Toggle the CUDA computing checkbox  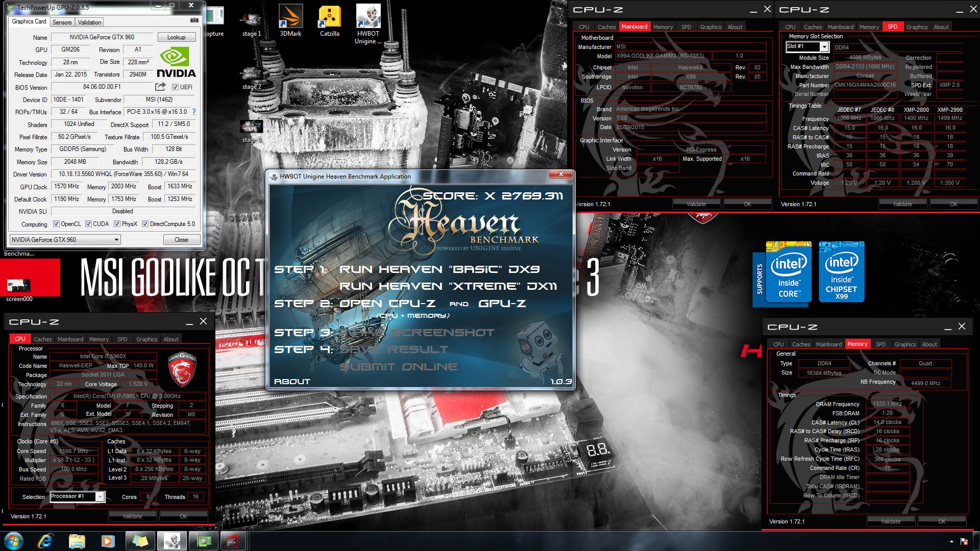[89, 224]
